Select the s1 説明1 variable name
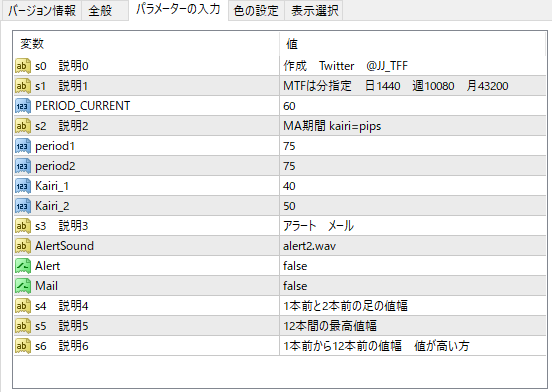This screenshot has width=552, height=392. [x=61, y=86]
